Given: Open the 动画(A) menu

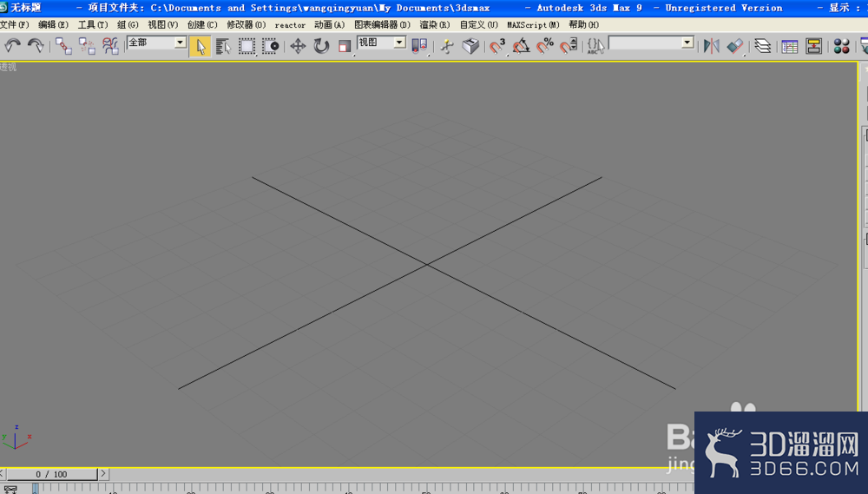Looking at the screenshot, I should (329, 25).
